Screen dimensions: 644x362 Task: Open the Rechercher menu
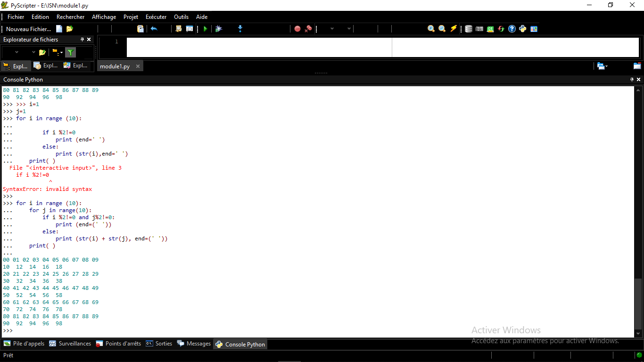pos(70,17)
